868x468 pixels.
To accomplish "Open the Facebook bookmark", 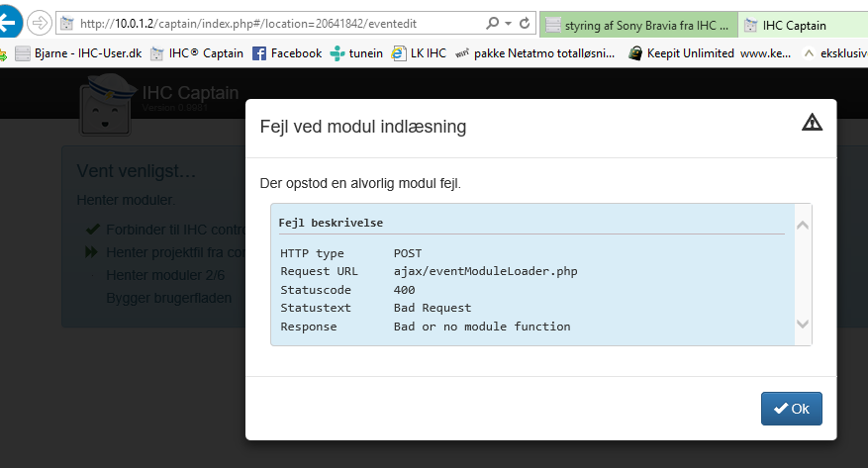I will tap(287, 53).
